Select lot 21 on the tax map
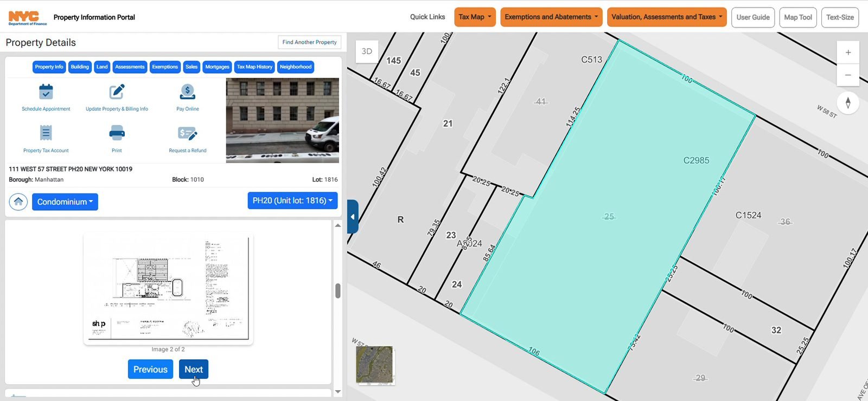The width and height of the screenshot is (868, 401). click(448, 124)
